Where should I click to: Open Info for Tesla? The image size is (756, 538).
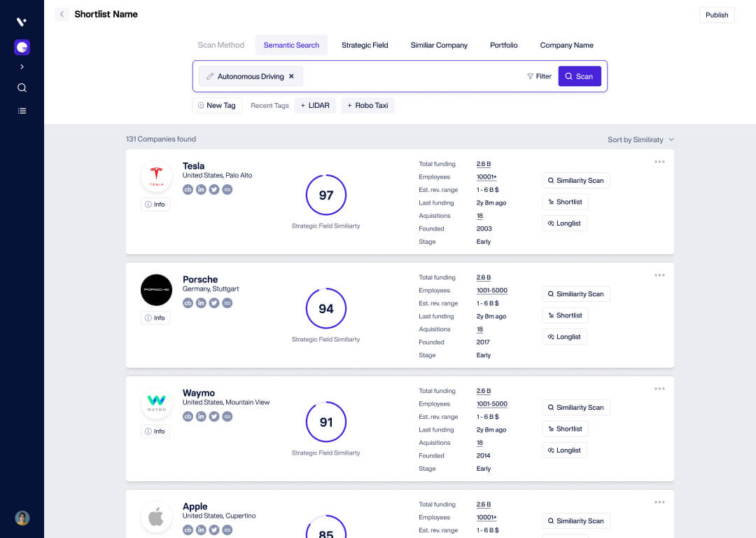point(155,205)
